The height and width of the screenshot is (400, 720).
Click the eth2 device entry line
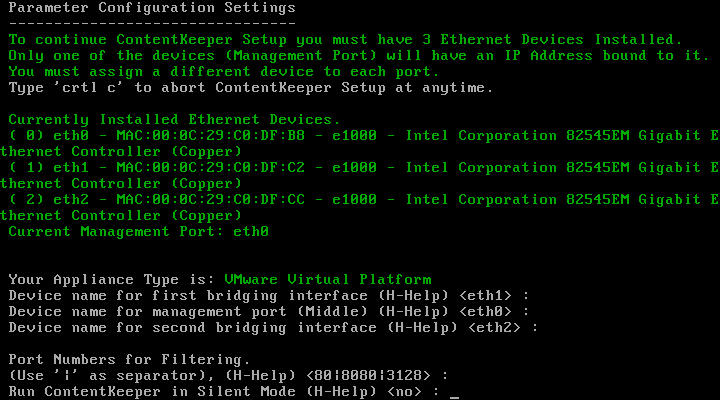(360, 199)
